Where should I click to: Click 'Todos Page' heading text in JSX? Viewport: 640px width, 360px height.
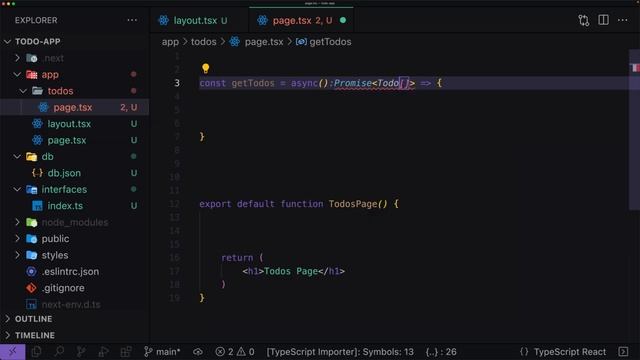tap(291, 271)
